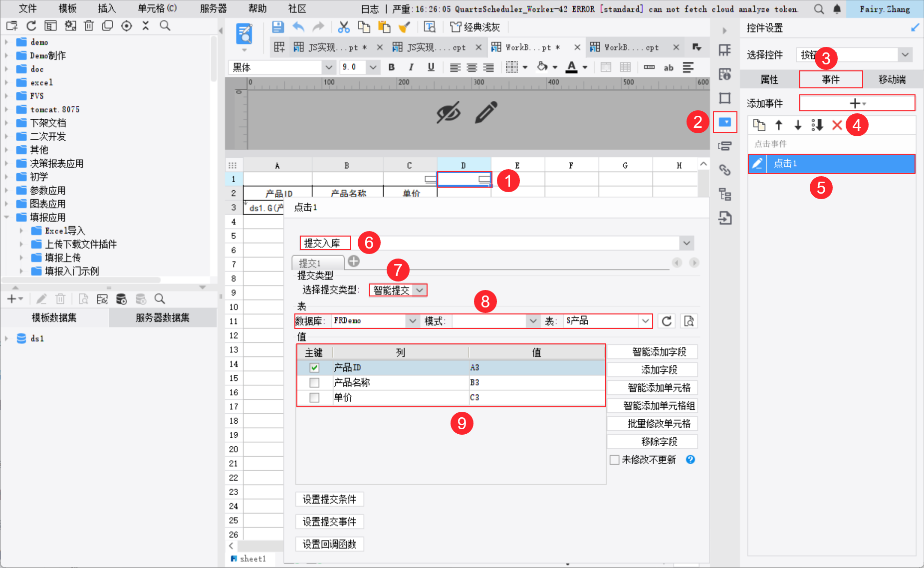Click the Save template icon

pos(278,27)
